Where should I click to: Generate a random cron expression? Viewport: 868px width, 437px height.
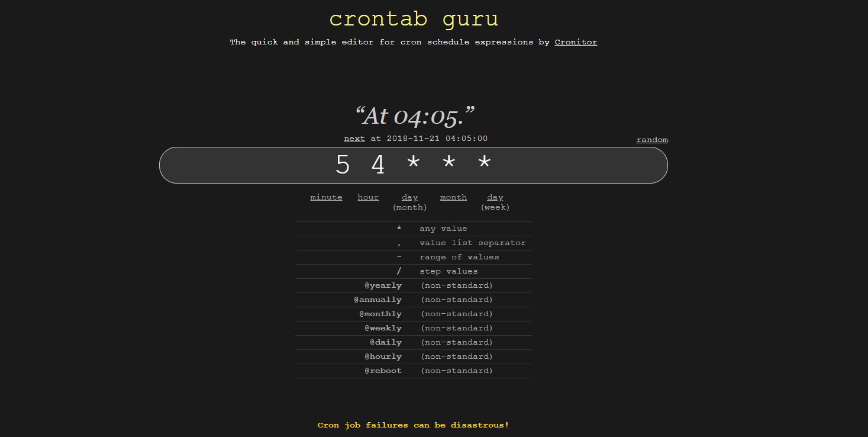pyautogui.click(x=652, y=140)
